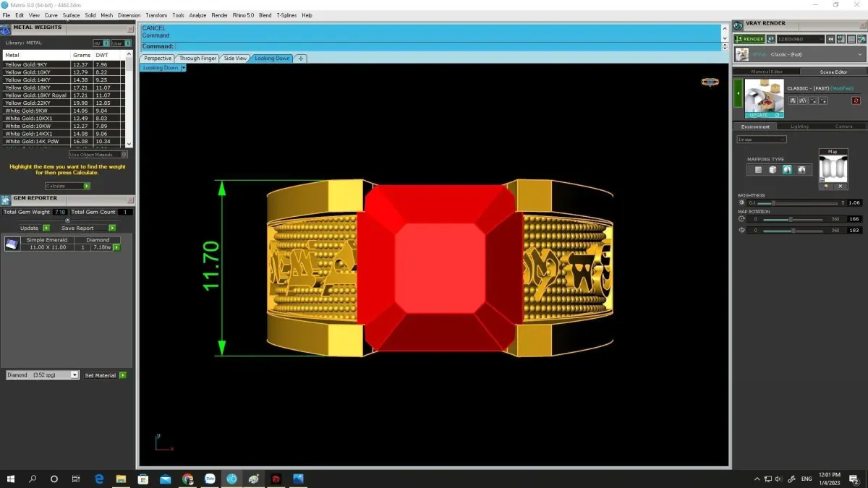Select the last mapping type icon
868x488 pixels.
(801, 170)
